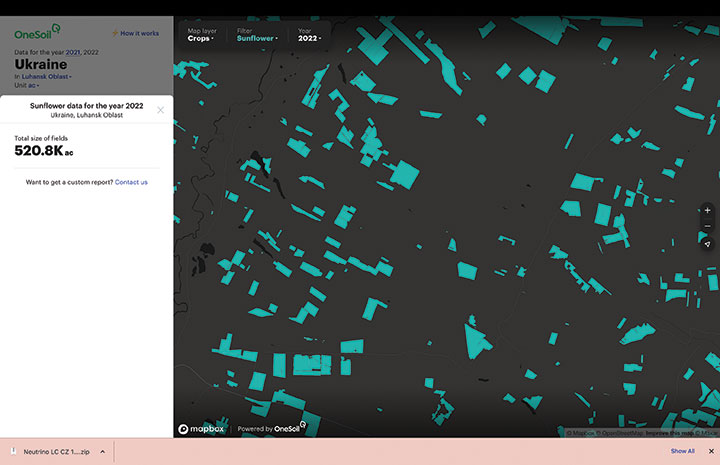The image size is (720, 465).
Task: Open the Map layer Crops dropdown
Action: (x=200, y=35)
